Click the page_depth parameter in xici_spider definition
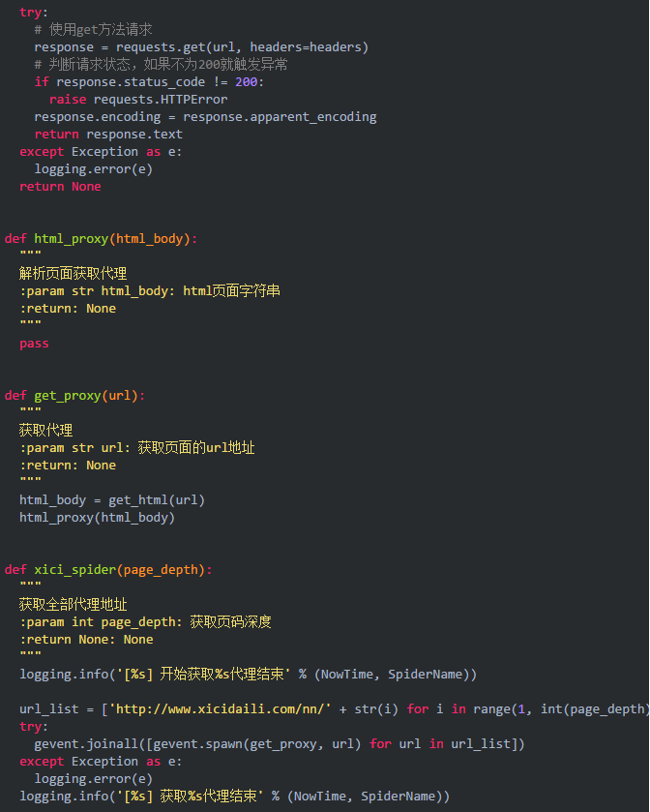The image size is (650, 812). click(x=161, y=570)
